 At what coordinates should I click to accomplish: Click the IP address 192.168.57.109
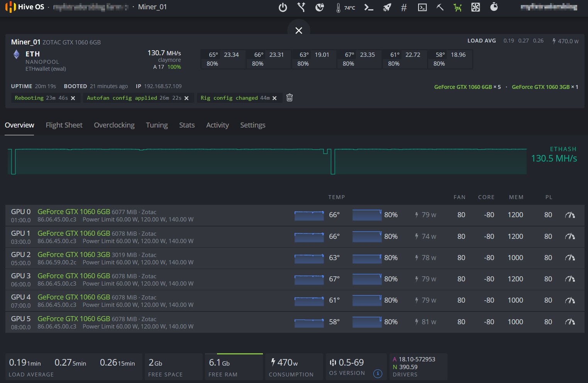[x=163, y=86]
